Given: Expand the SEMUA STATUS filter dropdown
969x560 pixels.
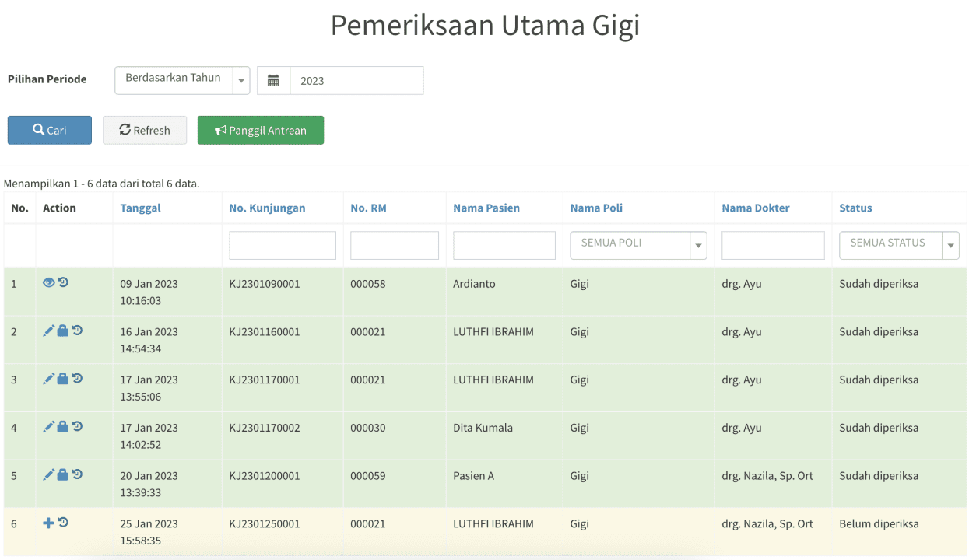Looking at the screenshot, I should [899, 245].
